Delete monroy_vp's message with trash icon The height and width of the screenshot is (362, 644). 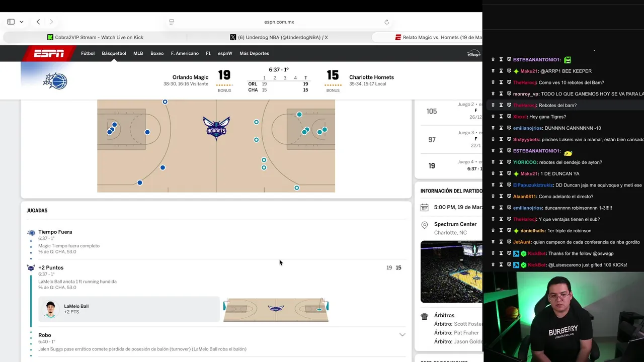coord(493,94)
